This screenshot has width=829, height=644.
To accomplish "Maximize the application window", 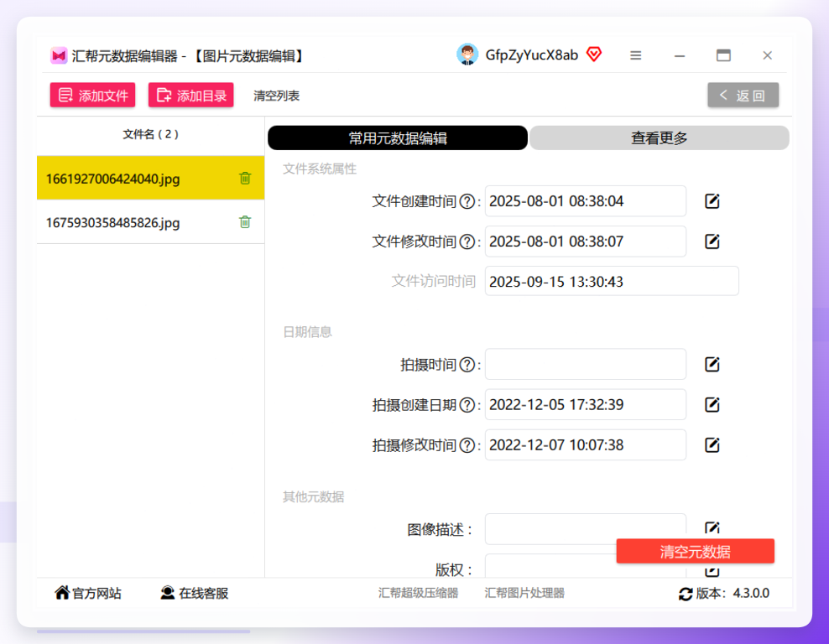I will coord(723,55).
